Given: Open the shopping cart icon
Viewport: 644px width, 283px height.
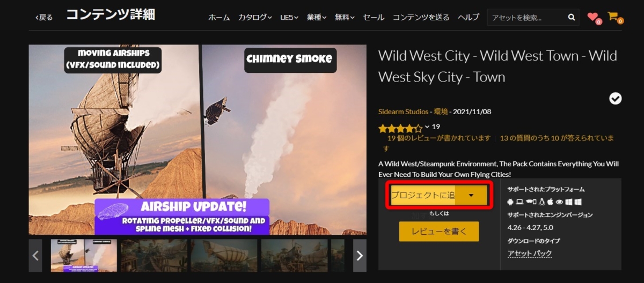Looking at the screenshot, I should [613, 16].
